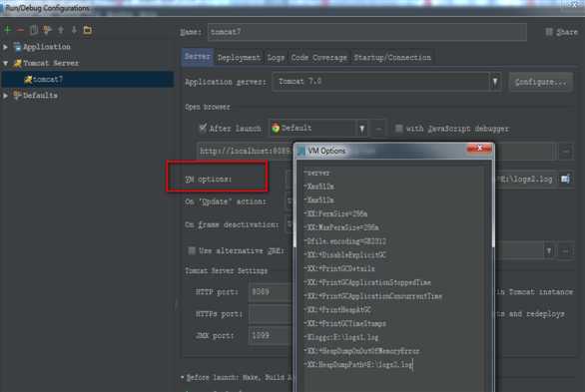Expand the Defaults node in the tree
This screenshot has height=392, width=585.
pos(6,96)
